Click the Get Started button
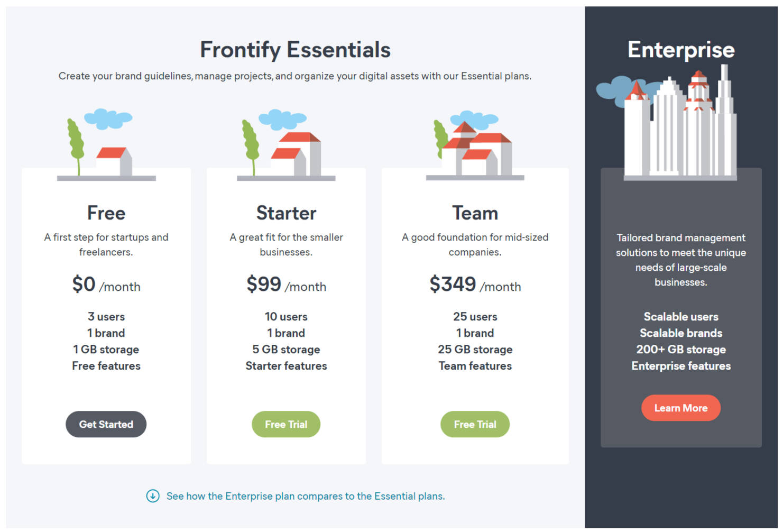The image size is (783, 532). tap(106, 424)
